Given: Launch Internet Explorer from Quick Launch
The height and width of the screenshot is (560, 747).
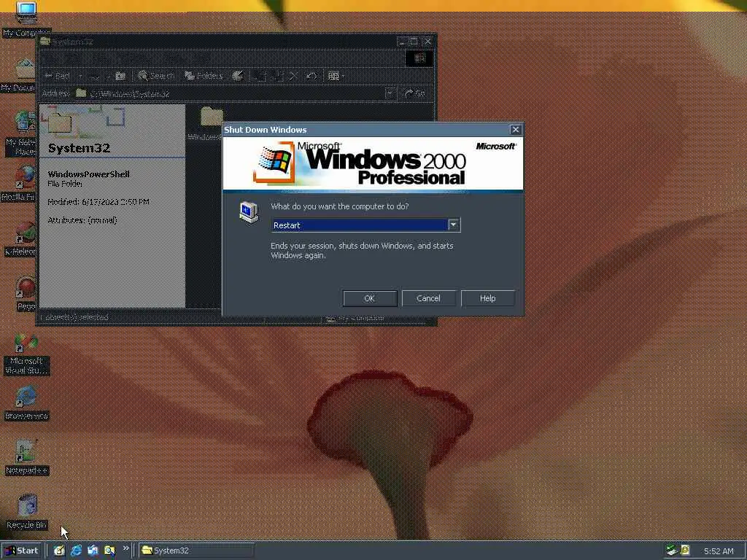Looking at the screenshot, I should click(76, 551).
